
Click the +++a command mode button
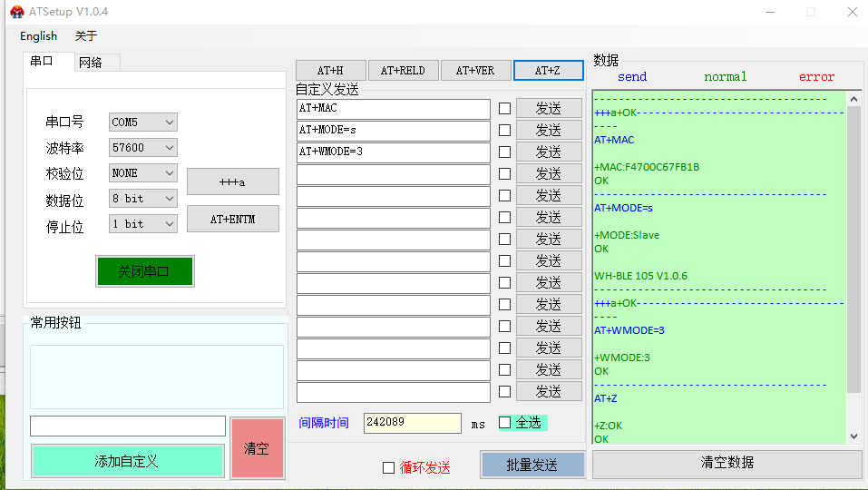point(232,181)
